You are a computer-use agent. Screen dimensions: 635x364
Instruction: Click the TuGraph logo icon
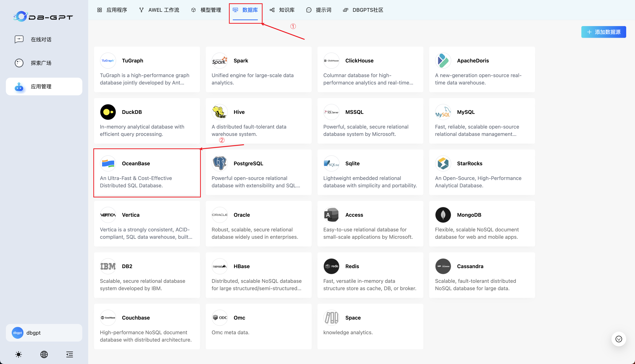click(108, 60)
